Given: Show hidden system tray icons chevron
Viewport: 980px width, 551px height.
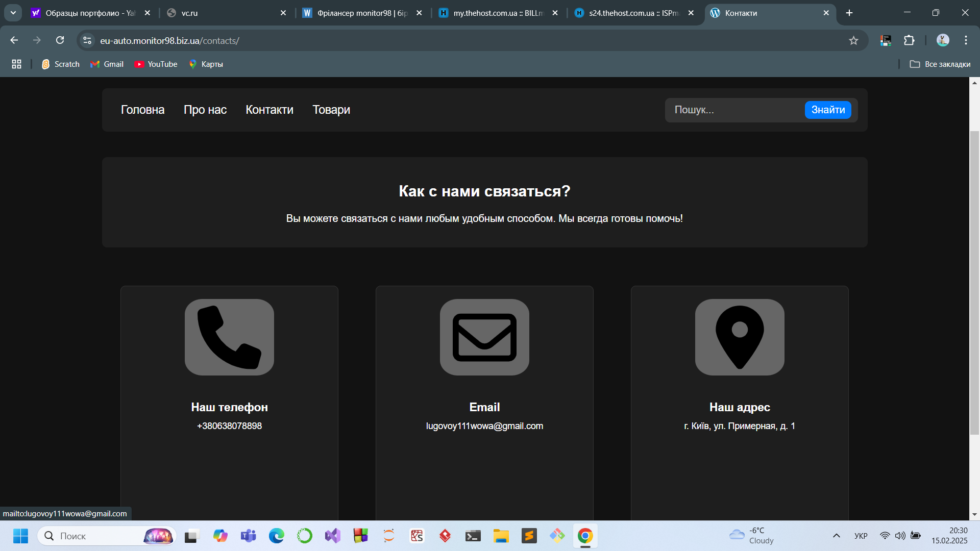Looking at the screenshot, I should 836,536.
